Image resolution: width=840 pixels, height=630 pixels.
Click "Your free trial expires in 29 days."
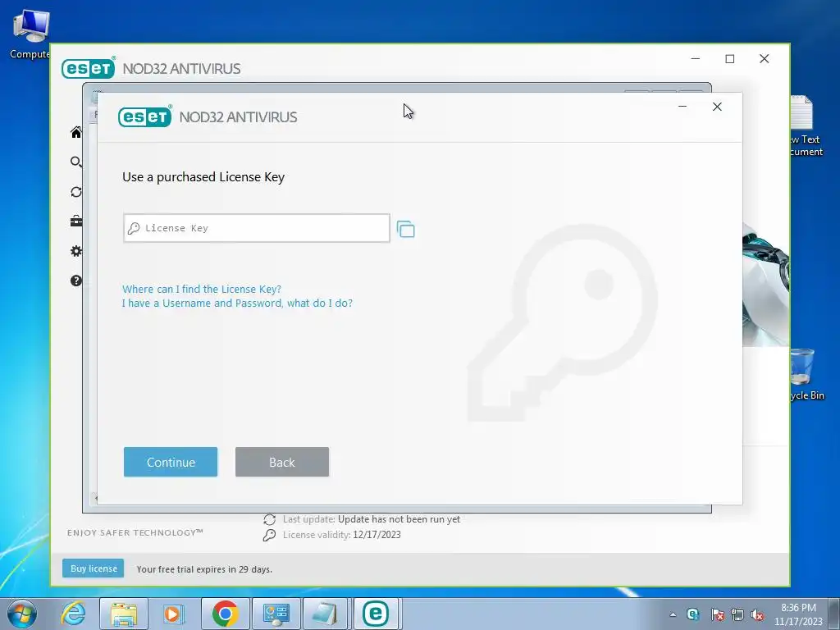tap(204, 569)
